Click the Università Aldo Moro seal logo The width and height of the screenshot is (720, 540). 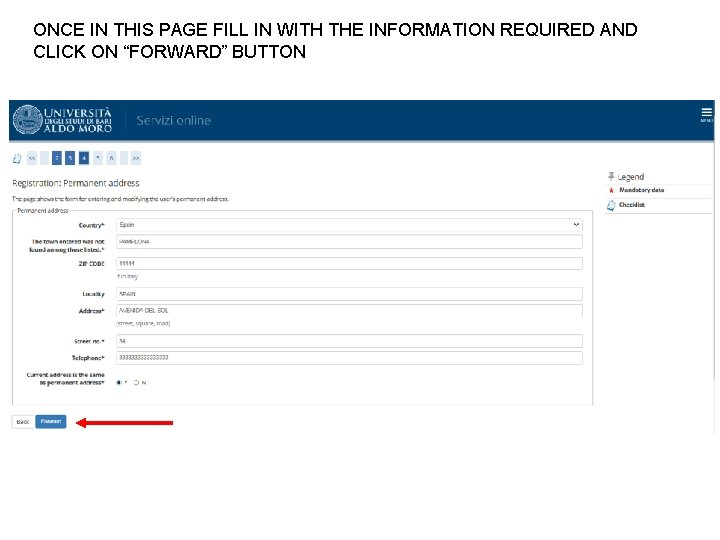pyautogui.click(x=28, y=119)
